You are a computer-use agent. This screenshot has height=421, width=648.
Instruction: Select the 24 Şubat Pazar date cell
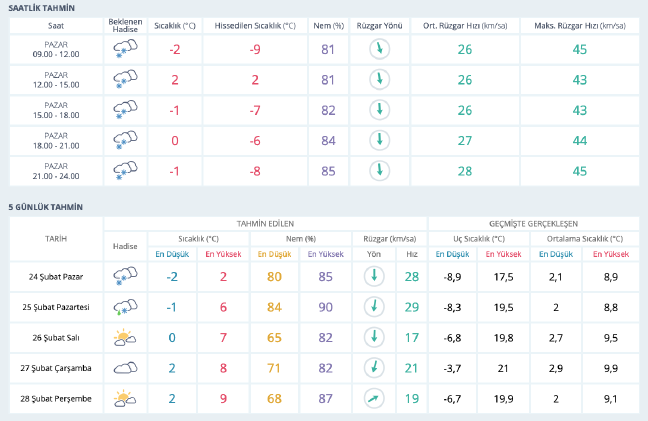[55, 275]
